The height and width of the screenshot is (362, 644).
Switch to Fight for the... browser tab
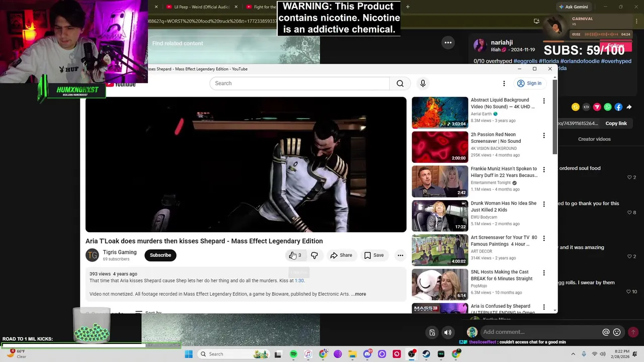(262, 7)
